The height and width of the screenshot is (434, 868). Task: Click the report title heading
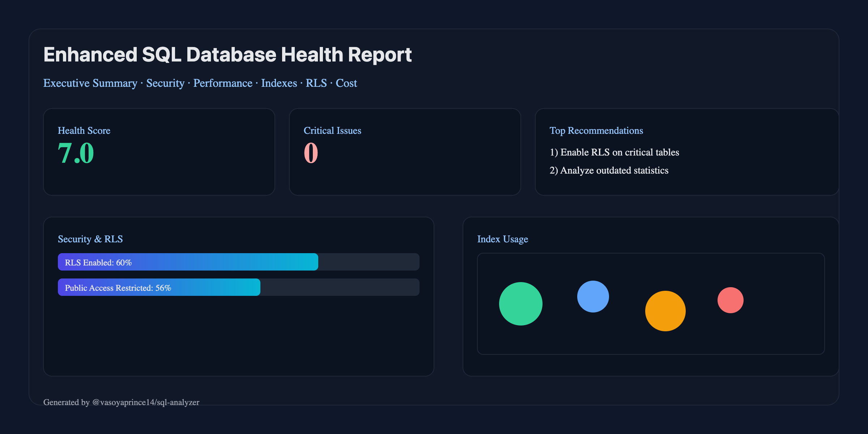click(x=227, y=55)
